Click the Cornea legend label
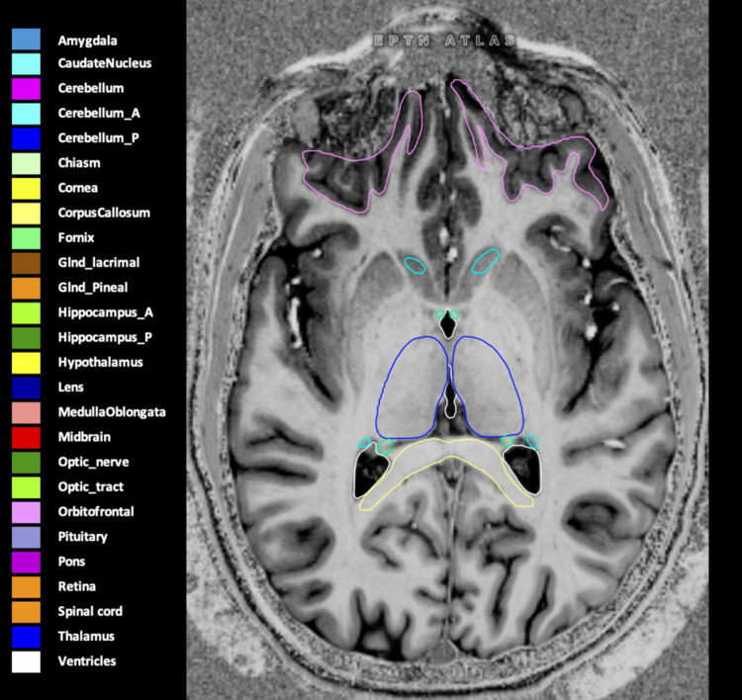742x700 pixels. [x=77, y=188]
